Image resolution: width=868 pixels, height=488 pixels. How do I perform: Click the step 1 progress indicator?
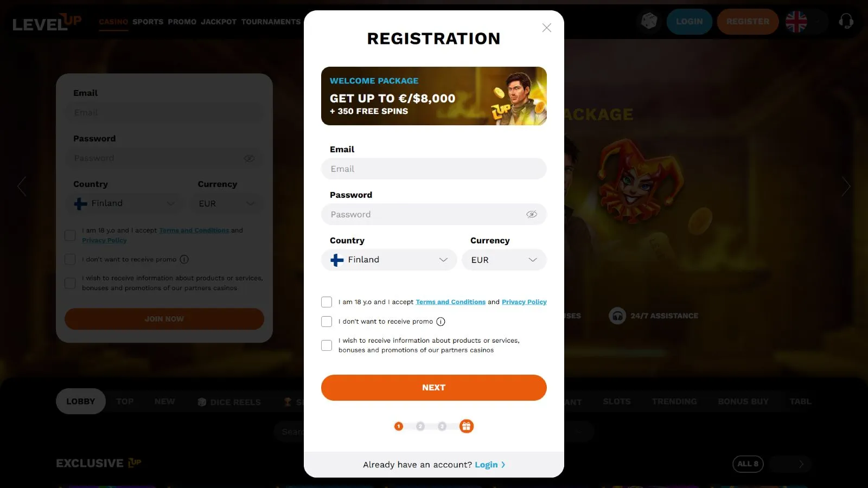click(x=399, y=426)
